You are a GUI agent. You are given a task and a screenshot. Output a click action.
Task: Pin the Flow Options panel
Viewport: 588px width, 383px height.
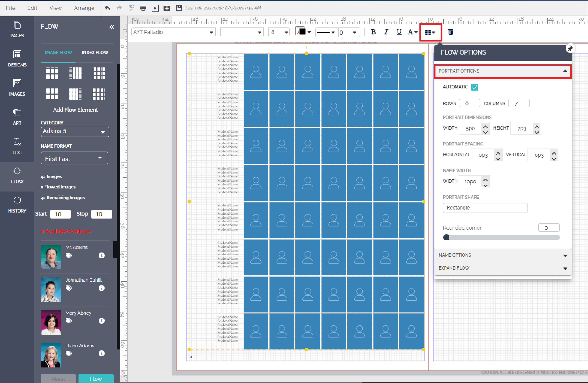[570, 48]
